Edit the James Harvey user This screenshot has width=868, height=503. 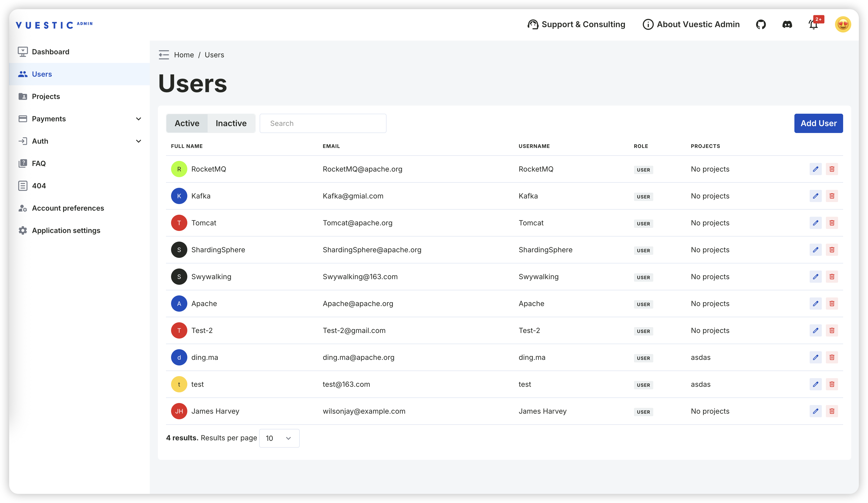tap(815, 411)
